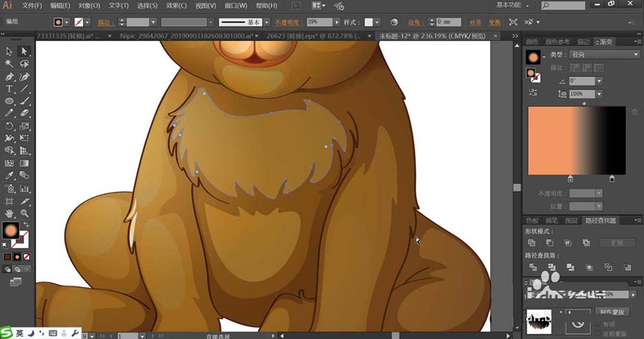
Task: Select the Perspective Grid tool
Action: coord(24,151)
